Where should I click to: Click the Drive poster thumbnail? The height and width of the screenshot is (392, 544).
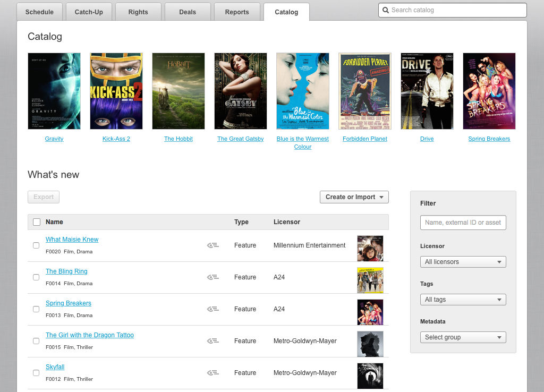(427, 91)
